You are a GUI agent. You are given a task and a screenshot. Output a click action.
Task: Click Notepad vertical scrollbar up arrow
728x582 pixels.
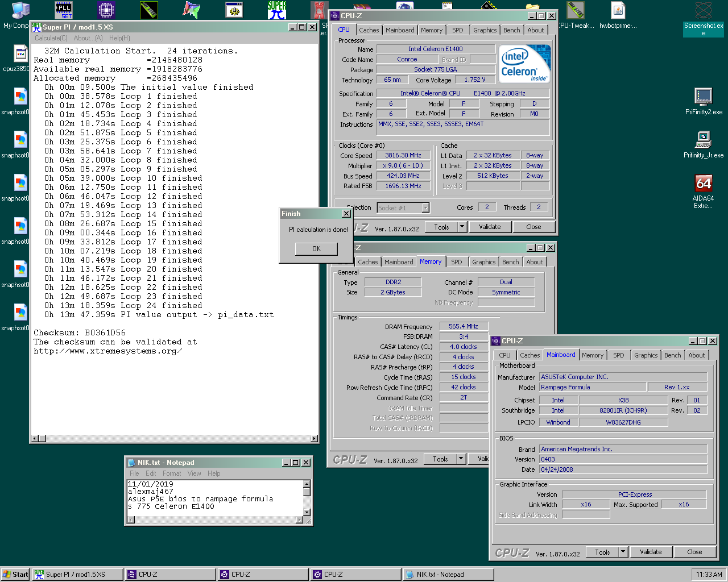(307, 484)
